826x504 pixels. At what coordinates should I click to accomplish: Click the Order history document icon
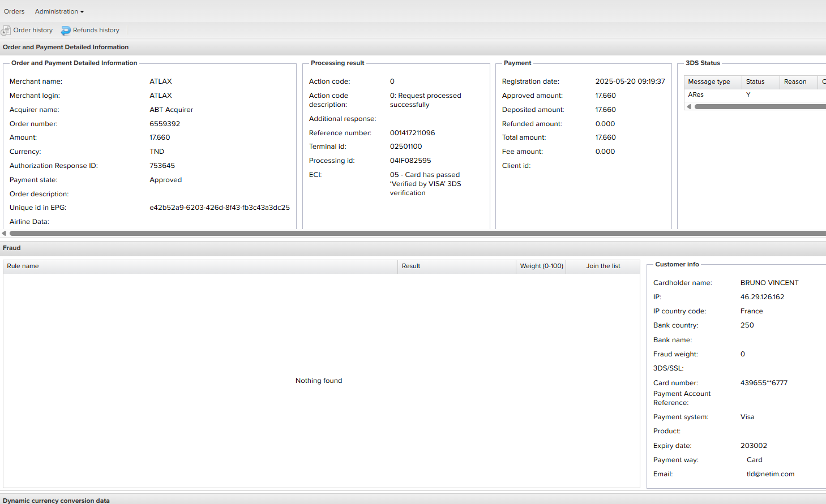(6, 31)
